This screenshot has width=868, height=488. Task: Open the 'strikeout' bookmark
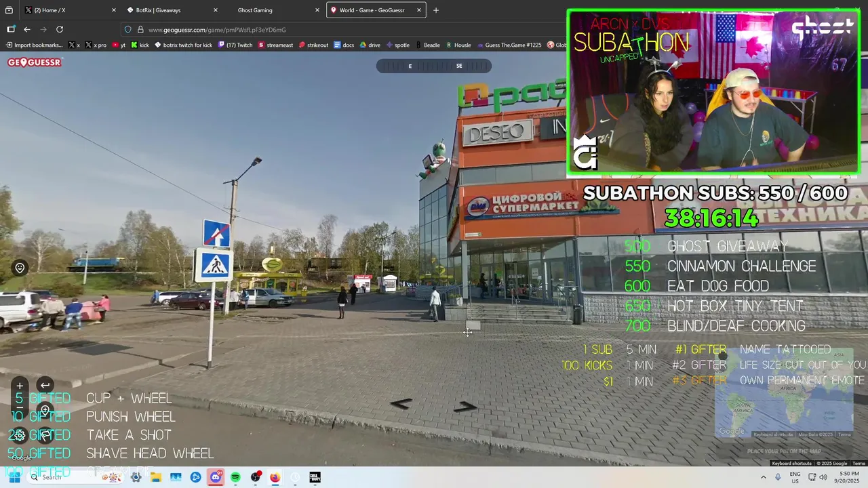click(x=313, y=45)
